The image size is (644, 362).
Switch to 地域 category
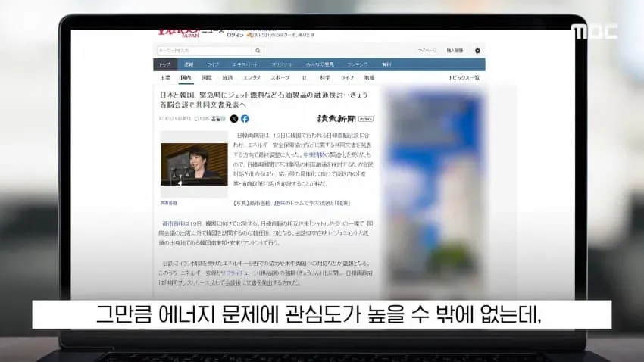point(369,77)
